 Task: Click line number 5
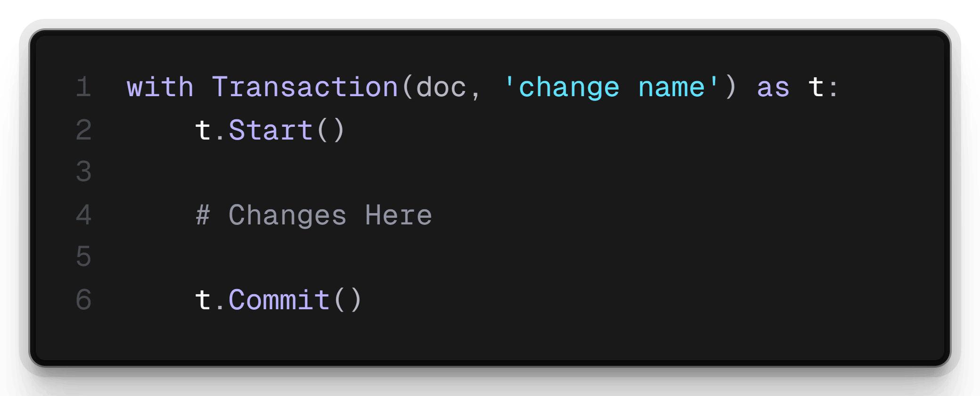83,256
